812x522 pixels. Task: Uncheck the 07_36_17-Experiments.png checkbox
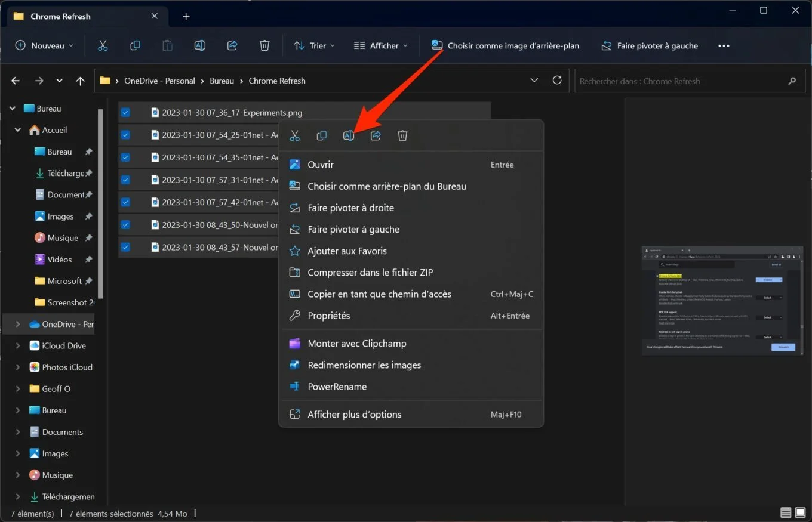(x=125, y=112)
